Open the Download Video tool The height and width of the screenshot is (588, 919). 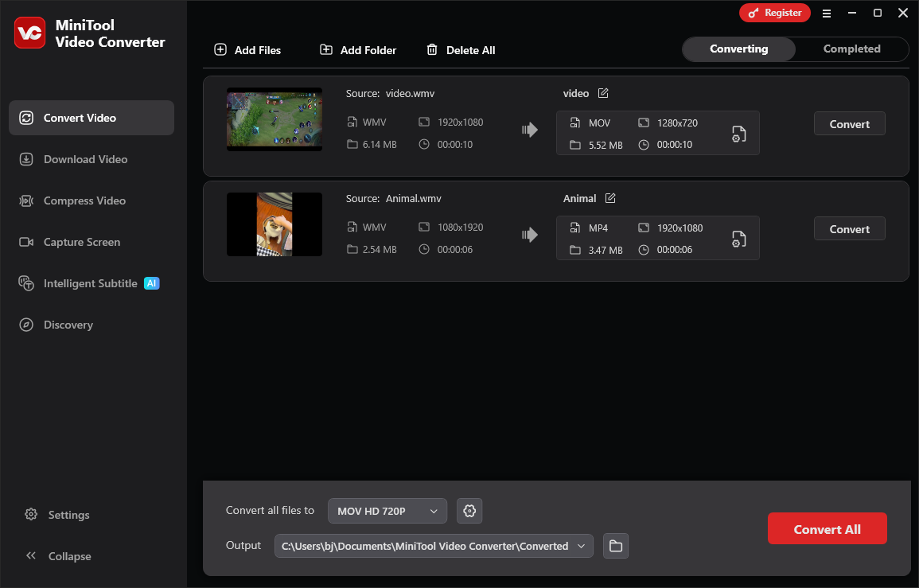coord(84,159)
